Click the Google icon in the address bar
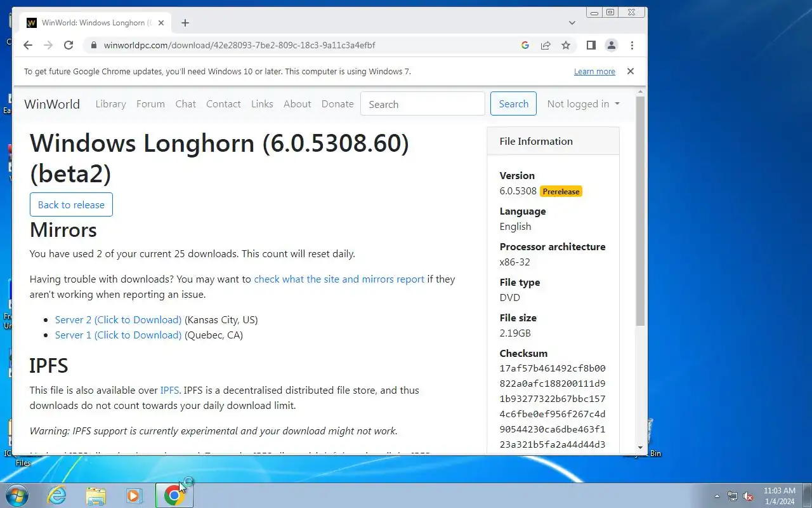The image size is (812, 508). click(x=525, y=45)
